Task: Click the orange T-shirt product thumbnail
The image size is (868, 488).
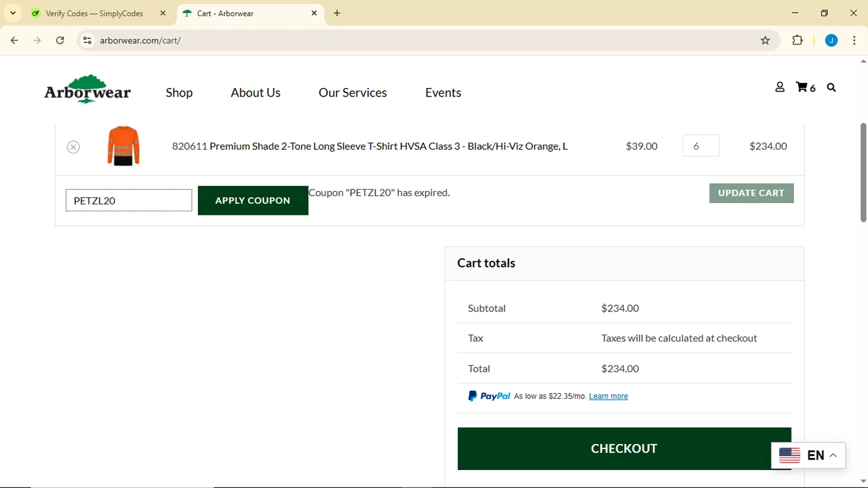Action: (x=123, y=146)
